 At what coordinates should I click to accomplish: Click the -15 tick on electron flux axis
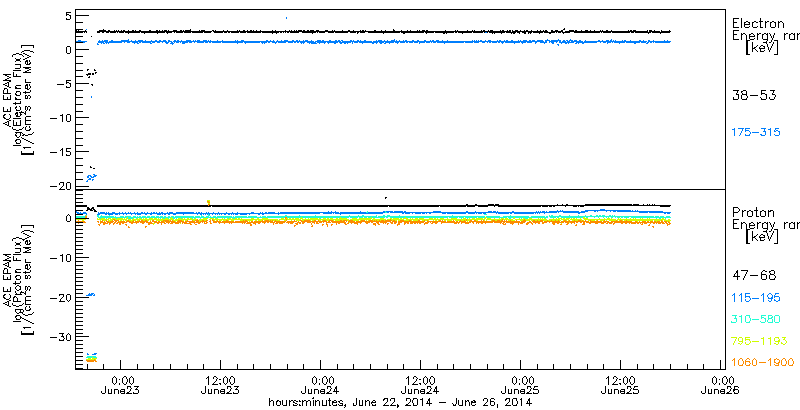pos(59,151)
